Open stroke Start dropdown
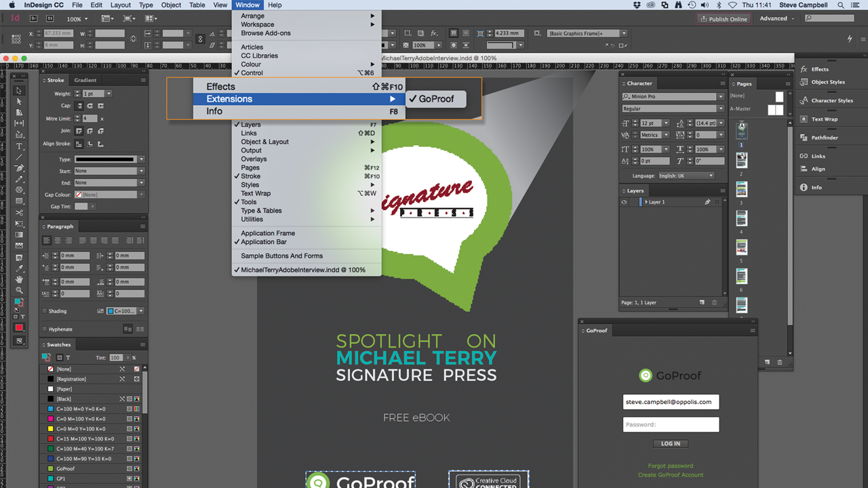This screenshot has width=868, height=488. pyautogui.click(x=141, y=171)
